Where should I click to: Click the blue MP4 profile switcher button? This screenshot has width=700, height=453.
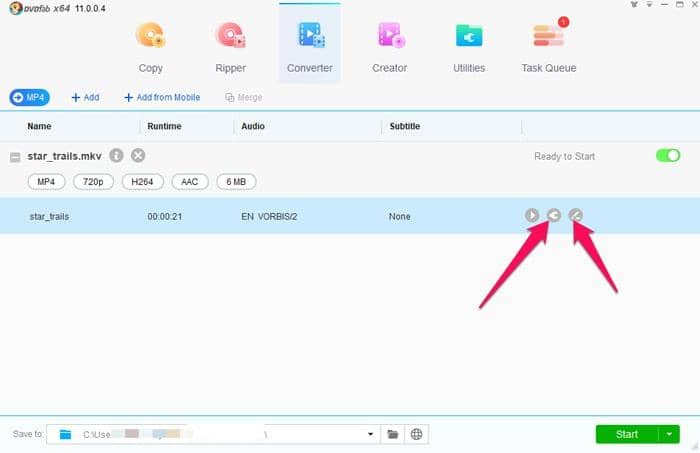click(x=29, y=97)
